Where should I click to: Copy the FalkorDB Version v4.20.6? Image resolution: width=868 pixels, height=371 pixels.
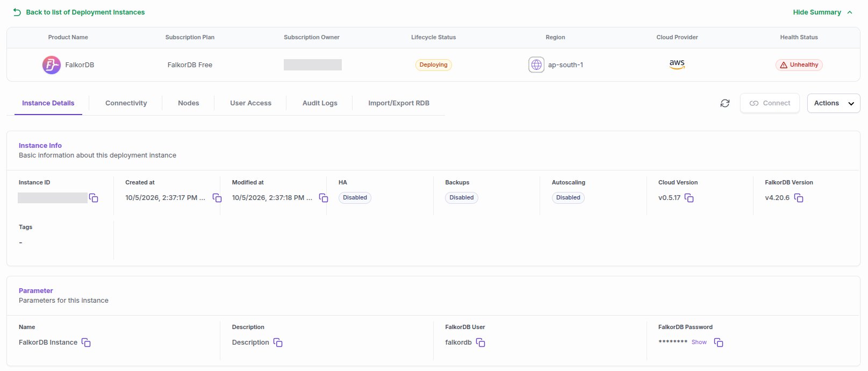[x=799, y=198]
